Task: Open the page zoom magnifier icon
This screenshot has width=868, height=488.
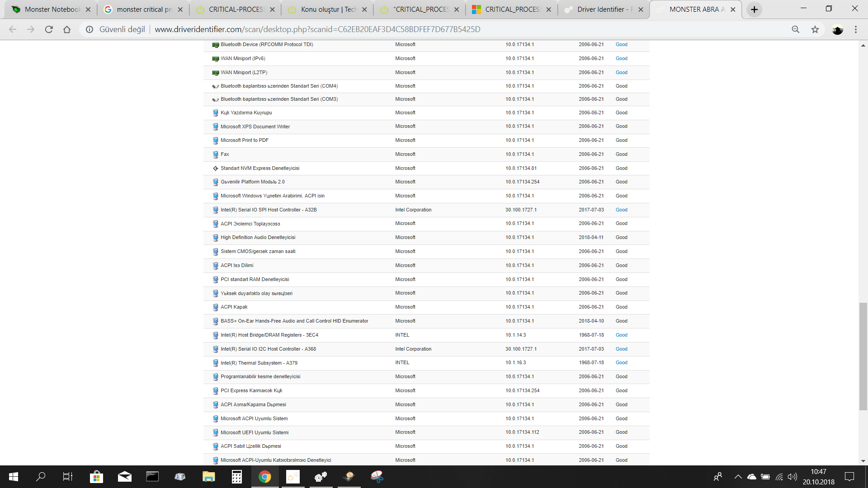Action: coord(795,29)
